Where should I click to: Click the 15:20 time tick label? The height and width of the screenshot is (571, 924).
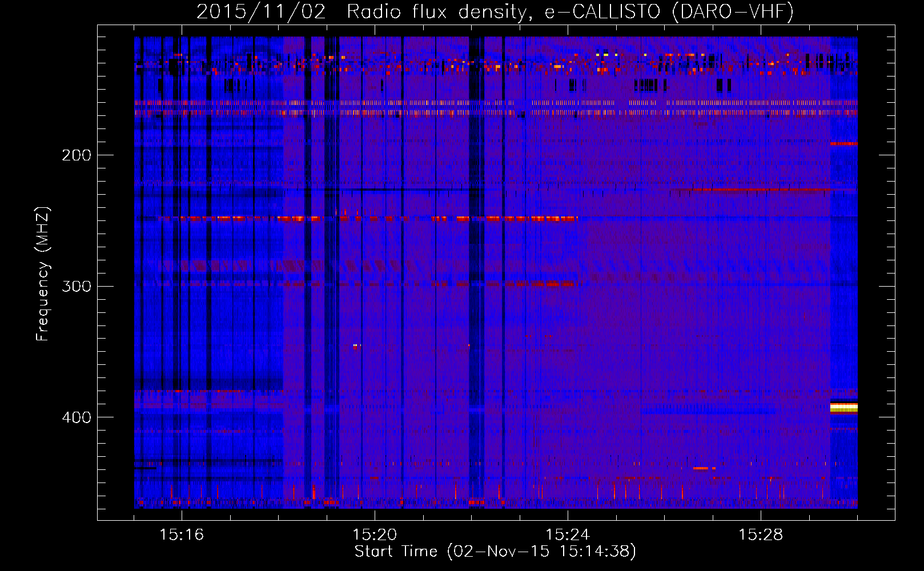click(x=375, y=535)
